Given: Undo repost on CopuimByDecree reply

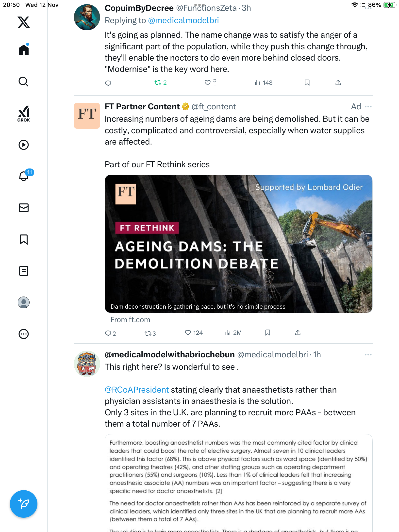Looking at the screenshot, I should (158, 83).
